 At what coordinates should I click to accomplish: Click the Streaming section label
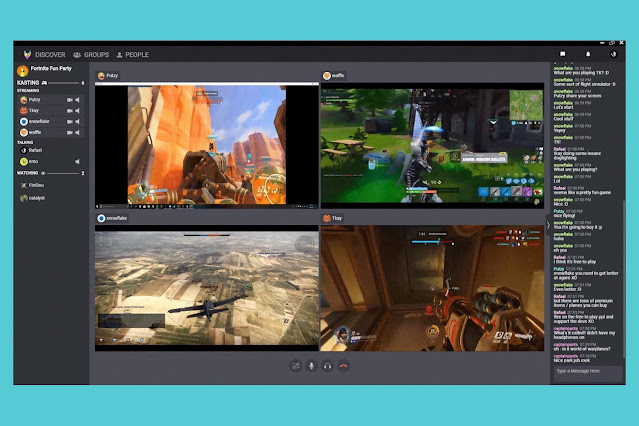(28, 90)
